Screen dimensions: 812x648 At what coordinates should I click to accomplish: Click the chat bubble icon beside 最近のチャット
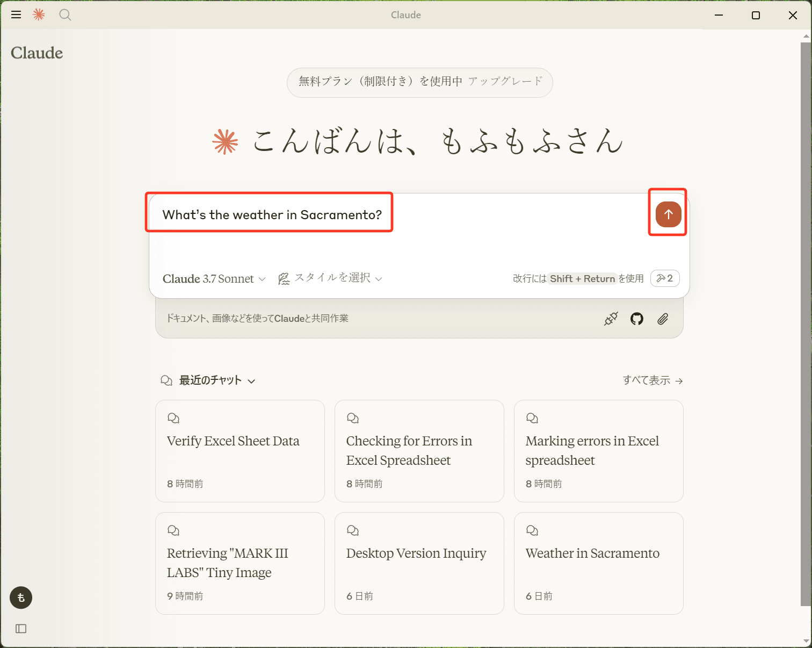point(166,380)
